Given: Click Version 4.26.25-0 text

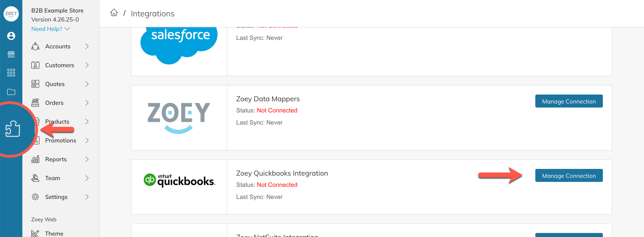Looking at the screenshot, I should point(55,19).
